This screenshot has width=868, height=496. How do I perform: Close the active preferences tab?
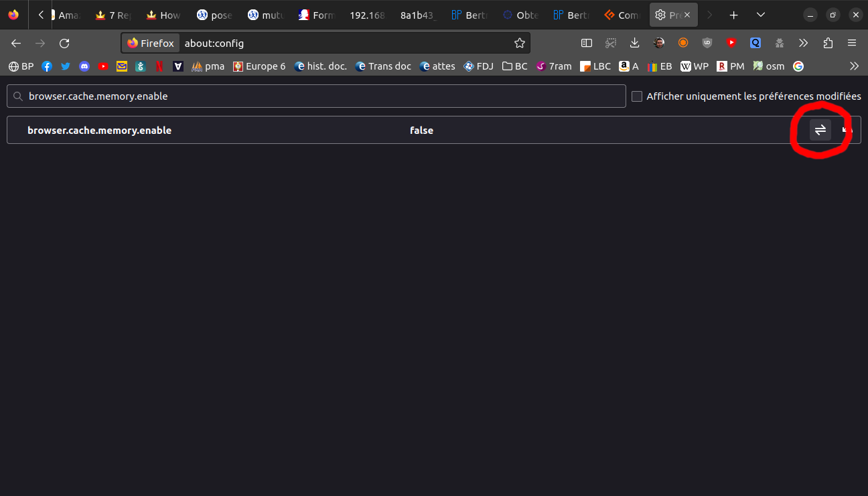(686, 15)
